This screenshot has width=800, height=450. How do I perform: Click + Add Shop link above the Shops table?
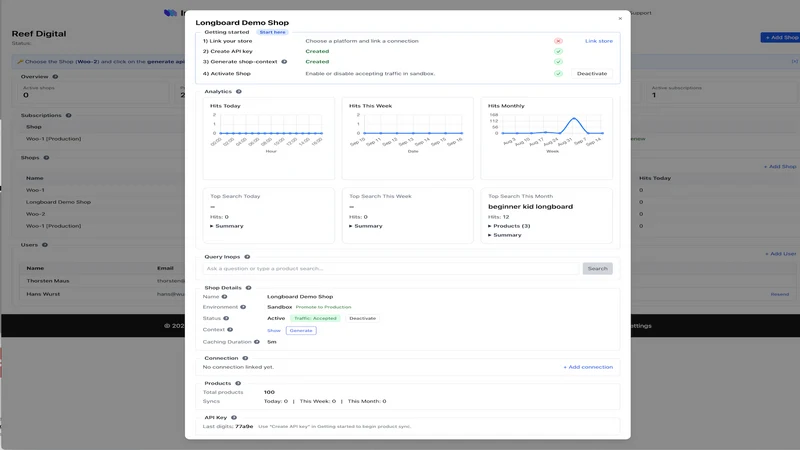click(x=780, y=166)
